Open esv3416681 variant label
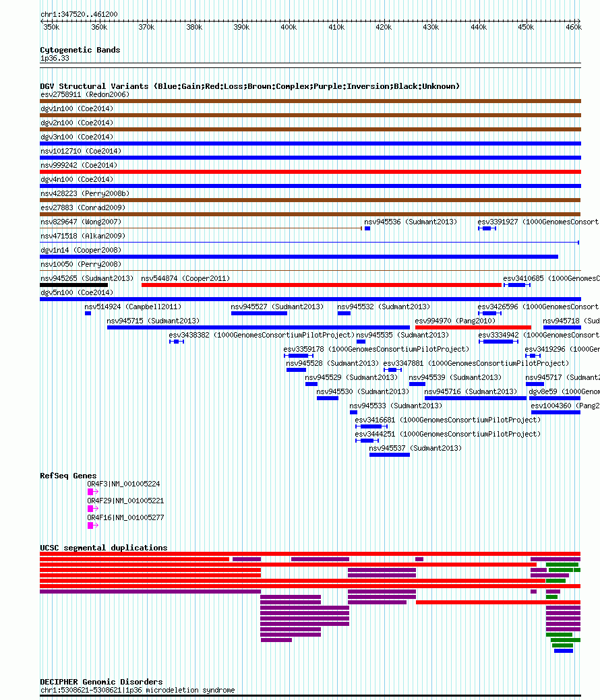The height and width of the screenshot is (700, 600). click(448, 420)
